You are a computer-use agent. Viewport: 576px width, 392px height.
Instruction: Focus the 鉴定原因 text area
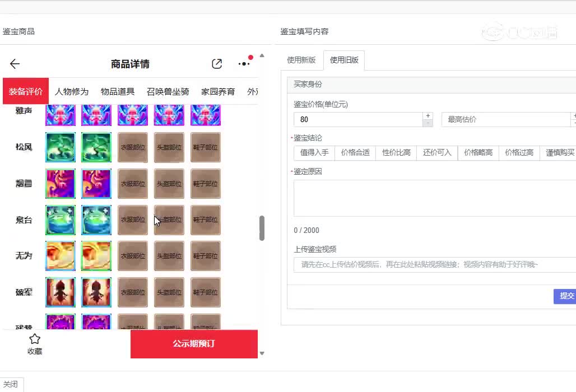pos(435,198)
